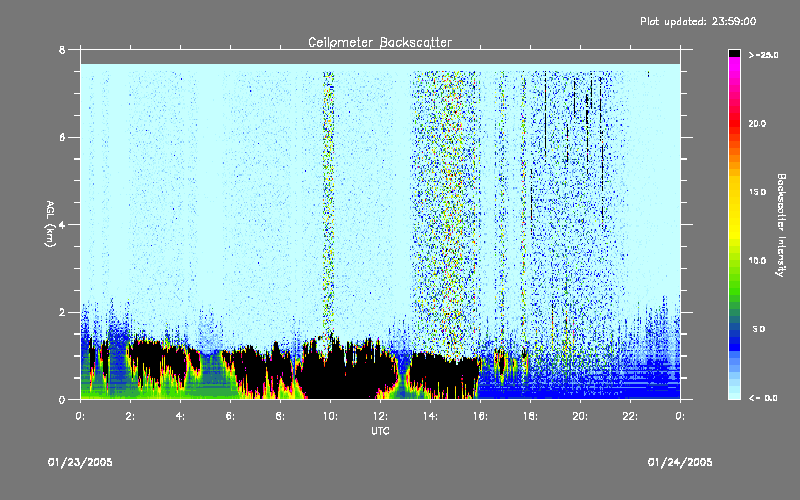Click the altitude axis tick label 6
Viewport: 800px width, 500px height.
pos(62,138)
